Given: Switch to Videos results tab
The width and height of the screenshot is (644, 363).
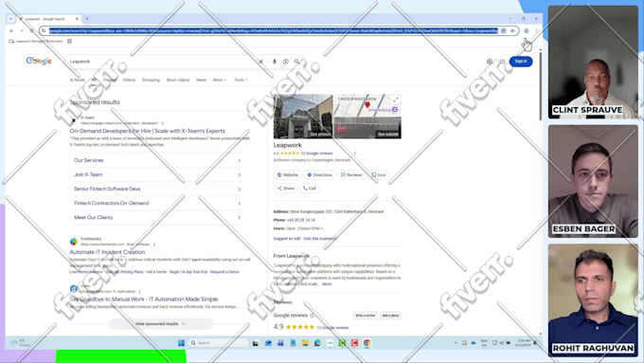Looking at the screenshot, I should click(129, 80).
